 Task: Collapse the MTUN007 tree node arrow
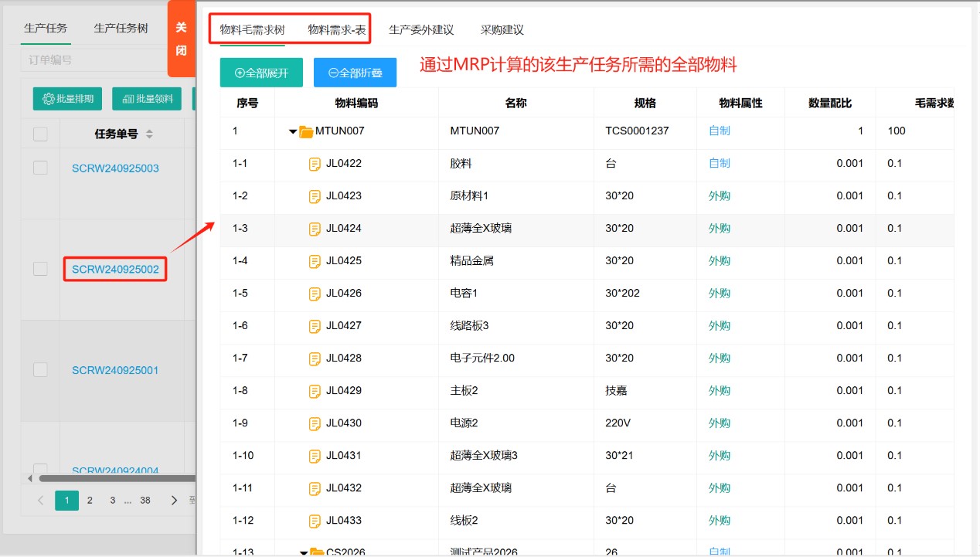point(293,131)
